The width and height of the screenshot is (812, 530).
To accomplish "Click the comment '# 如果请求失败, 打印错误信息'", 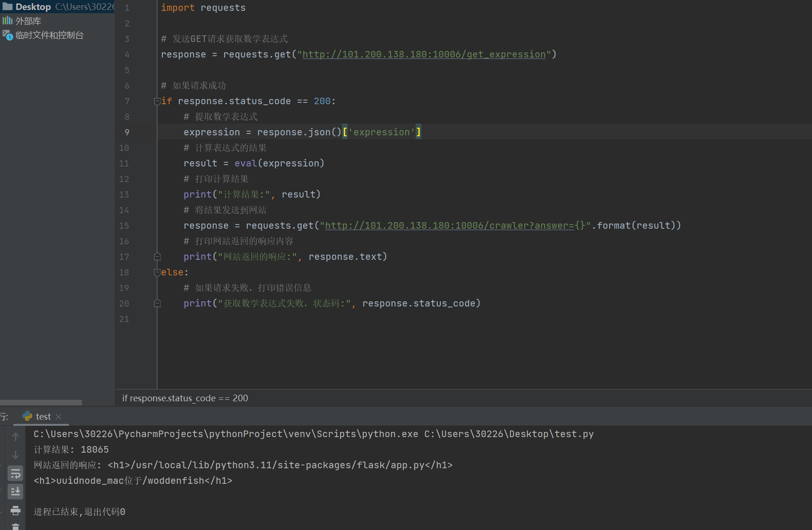I will click(247, 288).
